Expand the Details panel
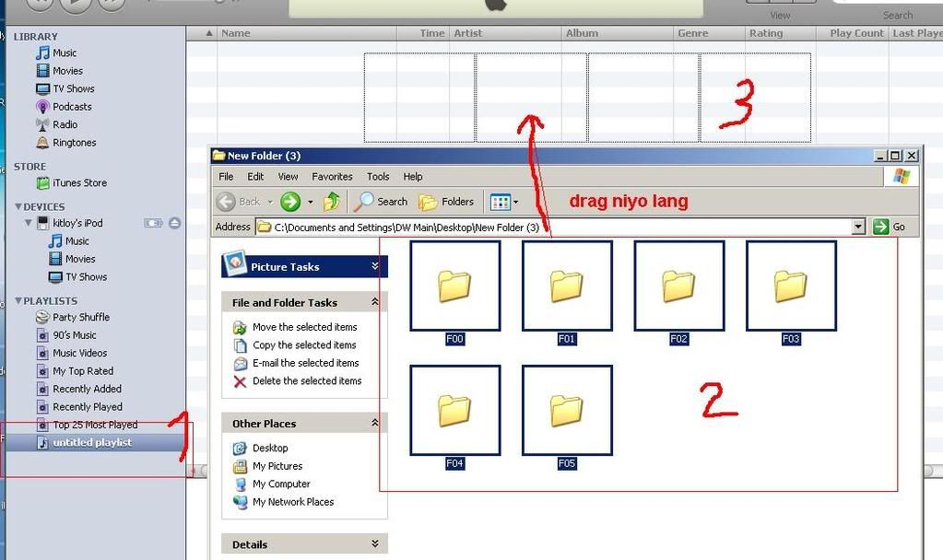 (x=375, y=544)
